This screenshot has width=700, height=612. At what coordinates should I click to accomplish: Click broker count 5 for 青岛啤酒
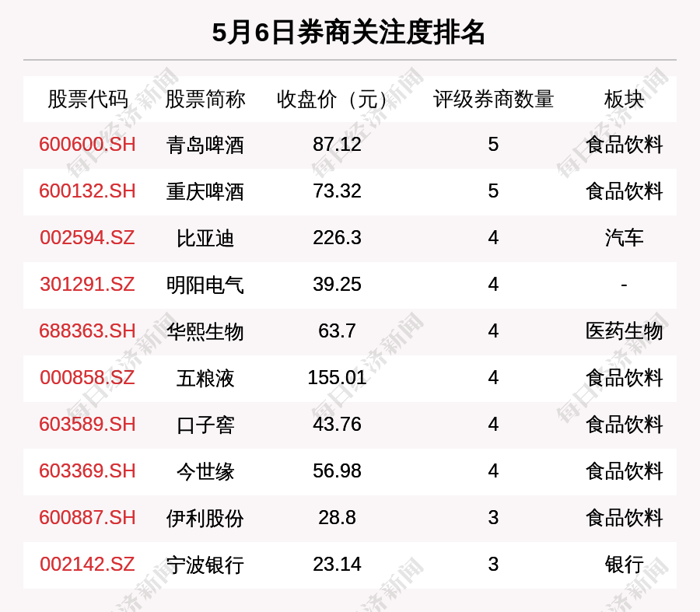[x=493, y=145]
